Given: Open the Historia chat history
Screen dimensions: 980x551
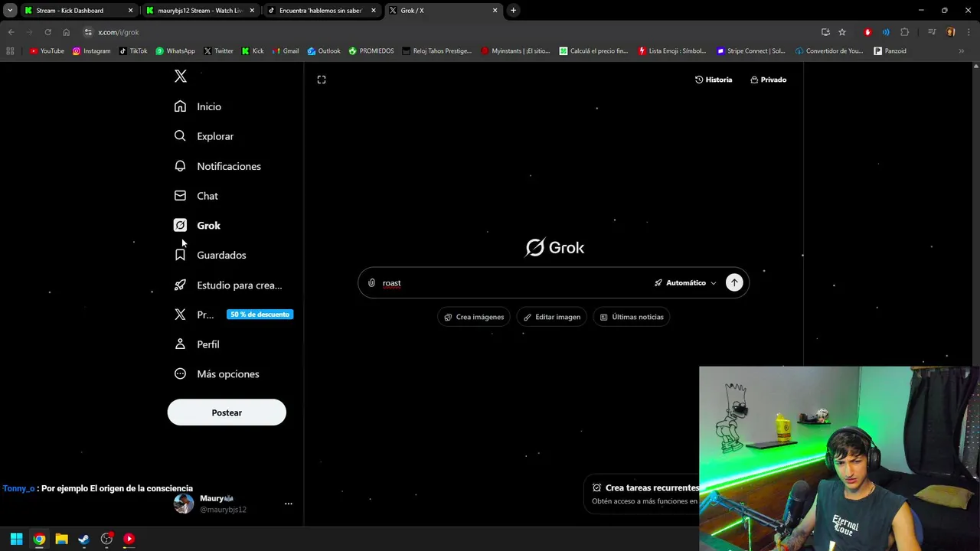Looking at the screenshot, I should pos(714,80).
